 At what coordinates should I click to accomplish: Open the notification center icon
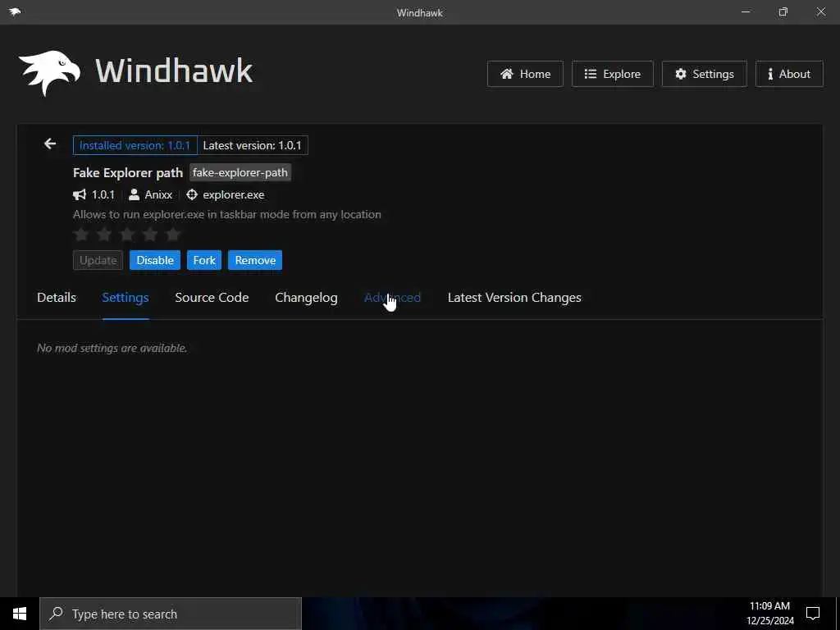click(x=813, y=614)
